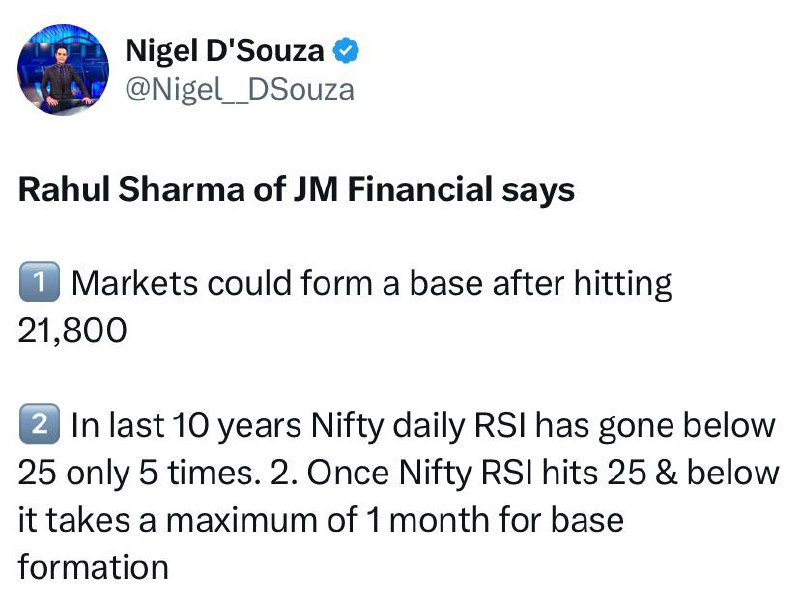Select the '21,800' level number
Screen dimensions: 800x604
tap(72, 331)
